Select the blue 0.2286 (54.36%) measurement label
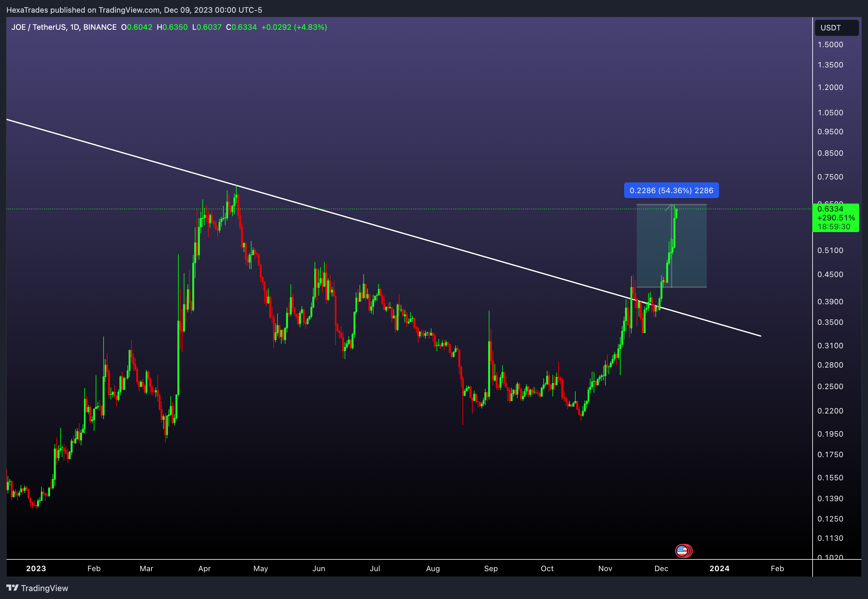The image size is (868, 599). click(x=671, y=190)
